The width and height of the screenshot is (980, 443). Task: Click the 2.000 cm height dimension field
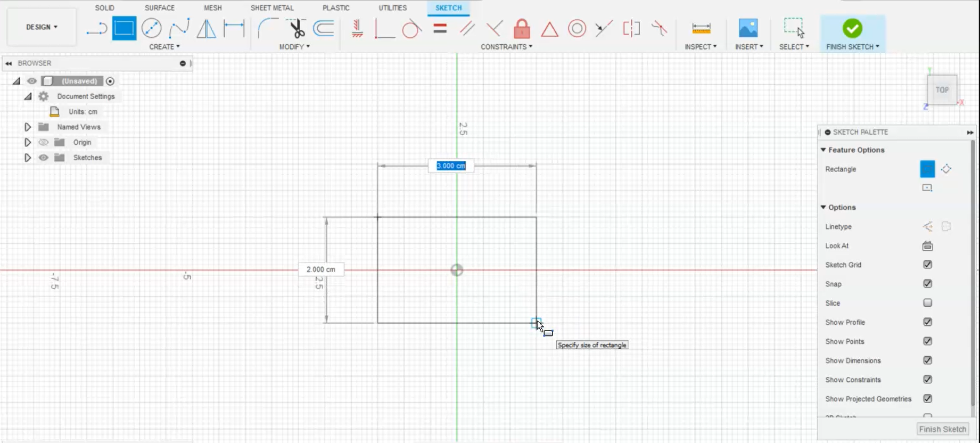coord(321,269)
